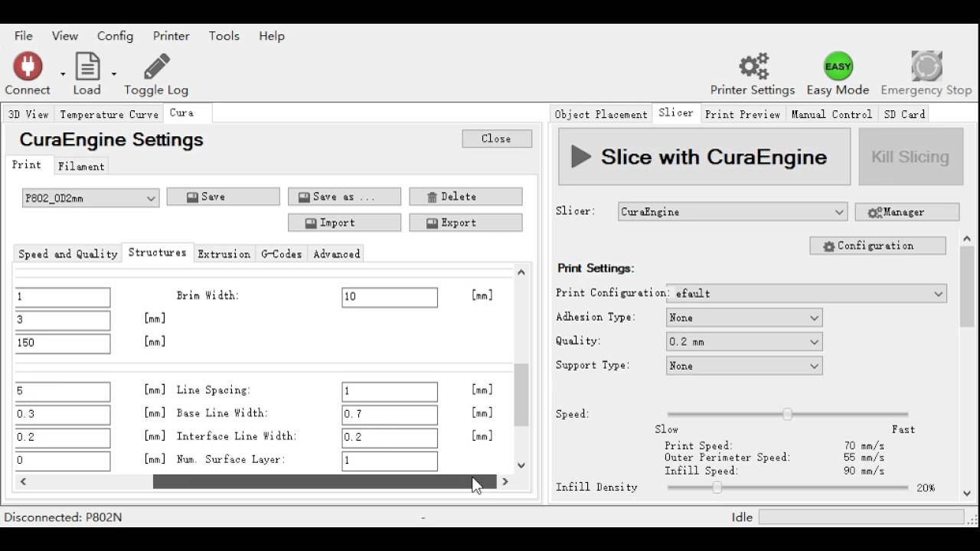
Task: Open the Connect dropdown arrow
Action: click(x=63, y=74)
